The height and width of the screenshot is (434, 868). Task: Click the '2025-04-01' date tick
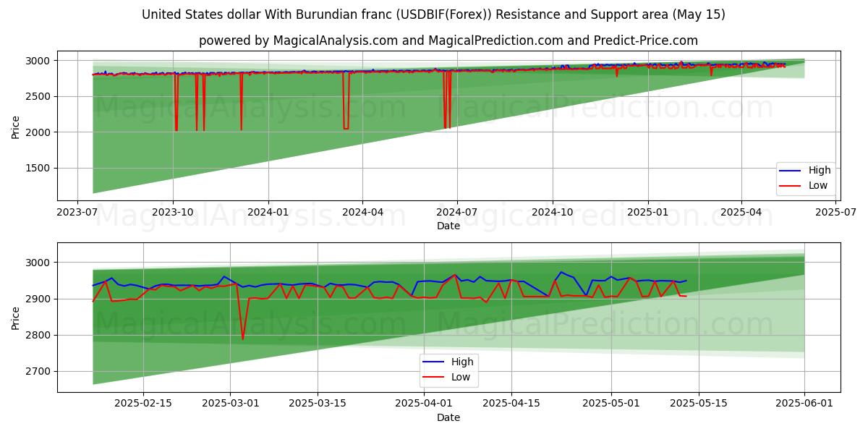pos(423,404)
